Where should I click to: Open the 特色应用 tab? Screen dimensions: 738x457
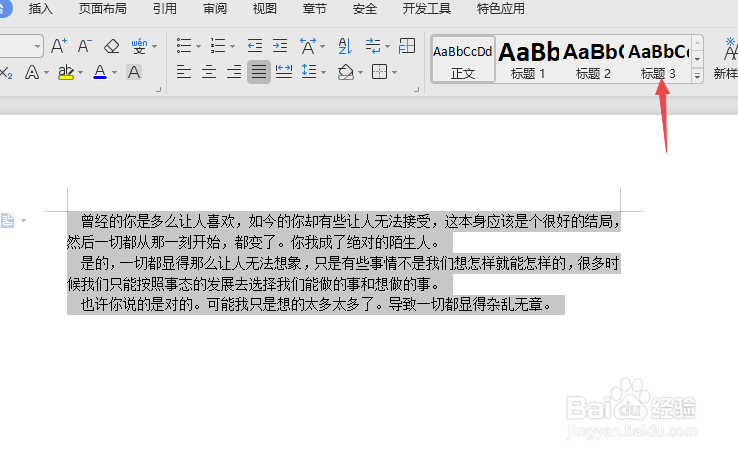pyautogui.click(x=500, y=8)
